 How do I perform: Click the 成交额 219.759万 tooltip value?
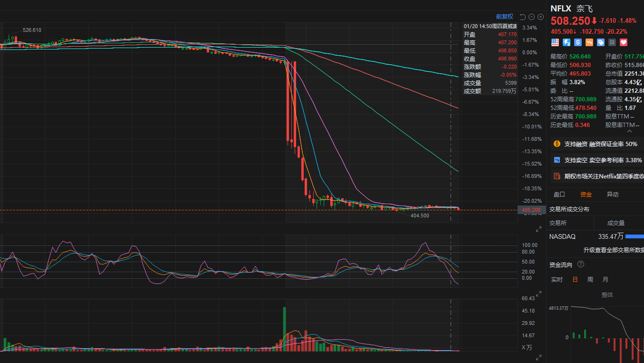click(x=503, y=91)
